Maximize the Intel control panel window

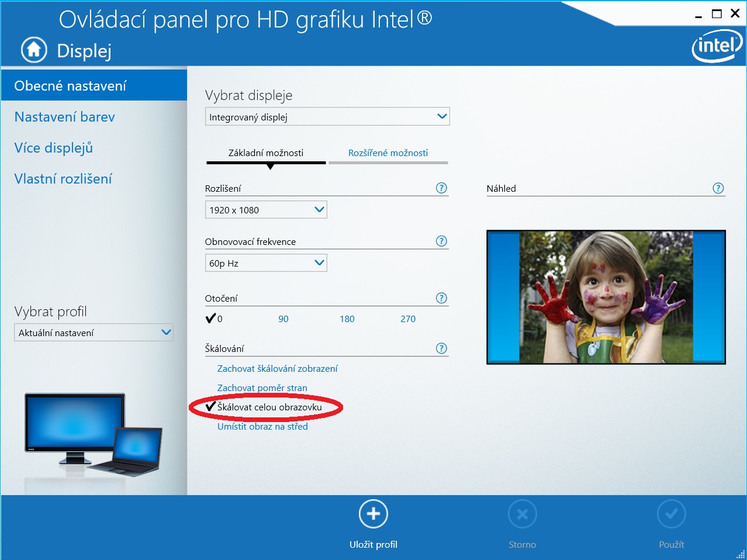(717, 14)
